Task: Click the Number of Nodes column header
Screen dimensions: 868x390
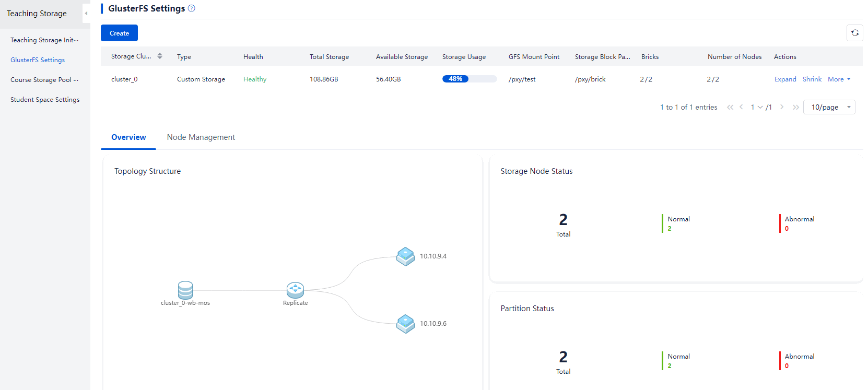Action: 735,56
